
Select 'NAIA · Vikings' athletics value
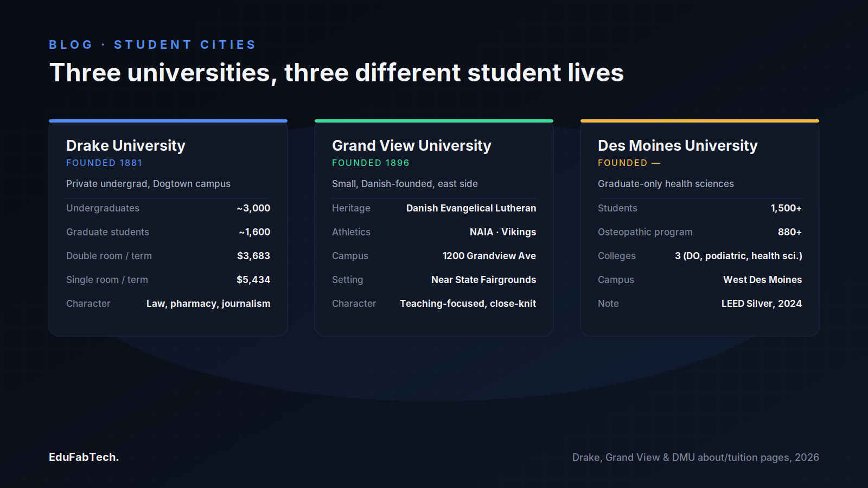503,232
